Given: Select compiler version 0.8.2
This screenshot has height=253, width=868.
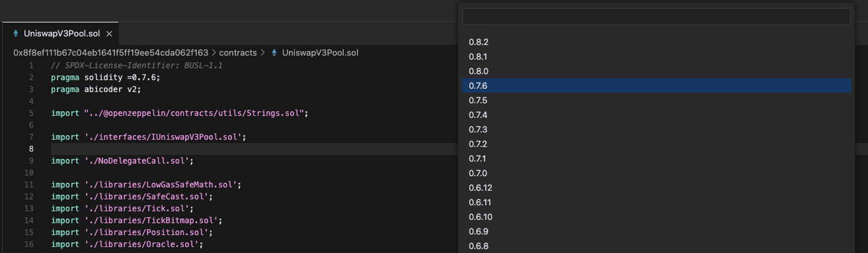Looking at the screenshot, I should coord(656,42).
